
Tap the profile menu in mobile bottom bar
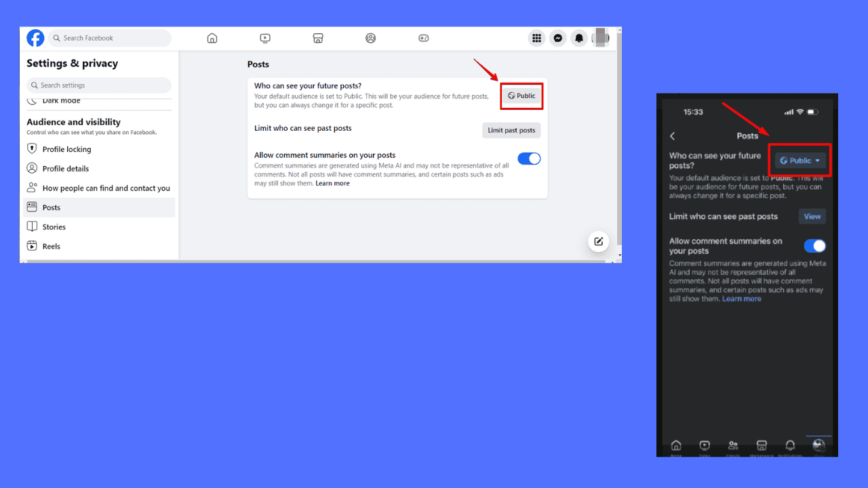pos(818,447)
